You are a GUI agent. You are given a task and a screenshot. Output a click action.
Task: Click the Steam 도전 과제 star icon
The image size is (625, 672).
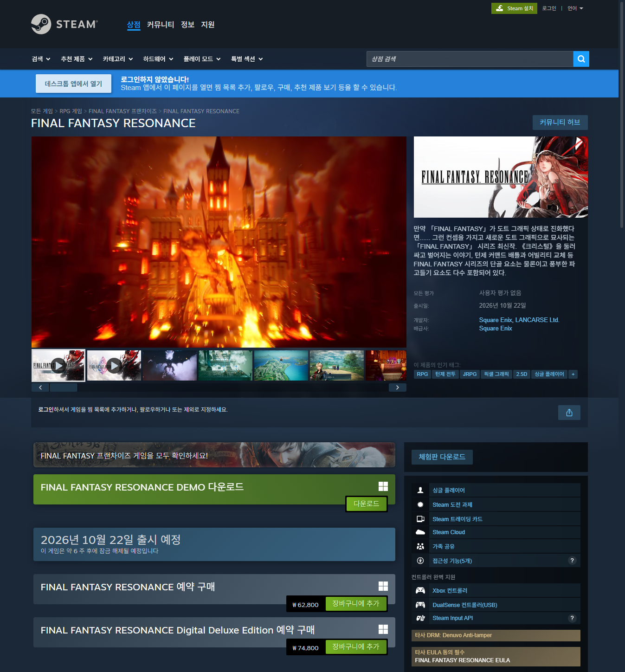coord(420,504)
